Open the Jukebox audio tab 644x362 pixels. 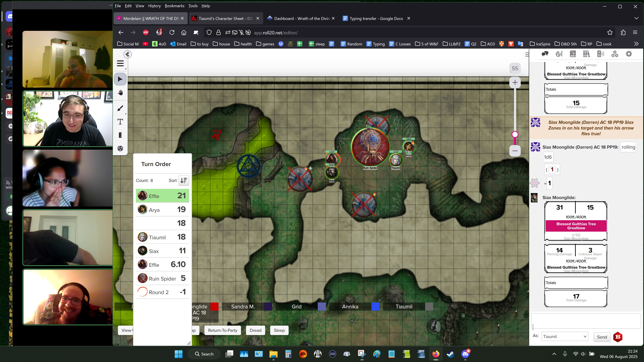tap(600, 54)
